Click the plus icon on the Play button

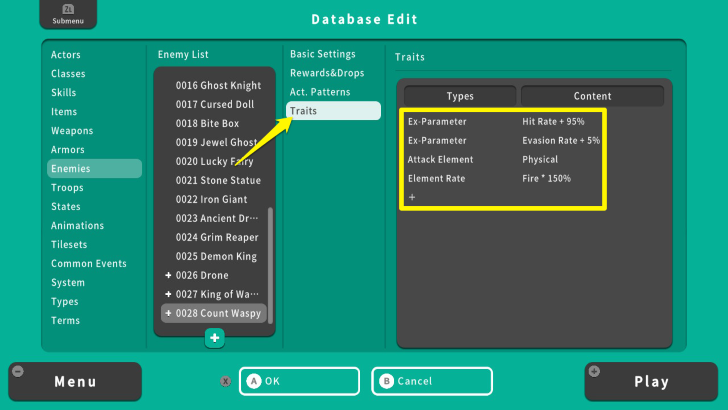(594, 371)
